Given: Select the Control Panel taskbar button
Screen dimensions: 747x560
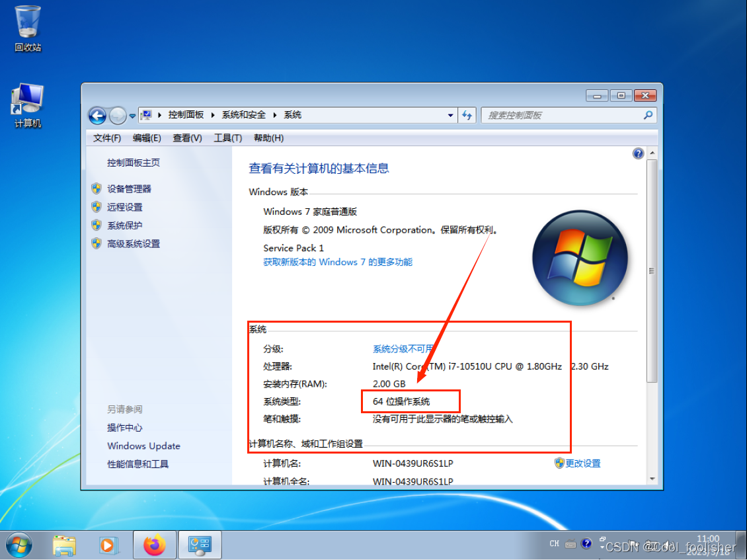Looking at the screenshot, I should click(x=200, y=545).
